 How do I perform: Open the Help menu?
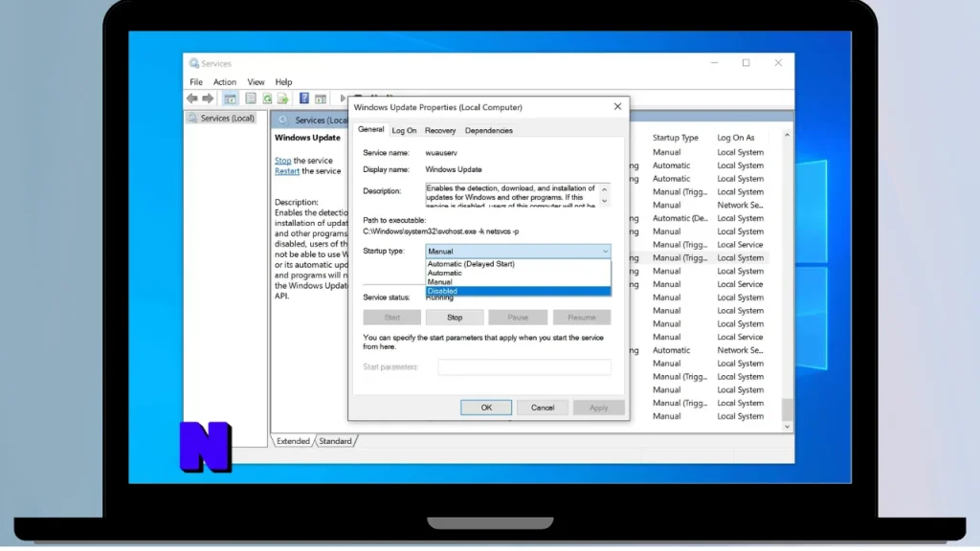(283, 82)
